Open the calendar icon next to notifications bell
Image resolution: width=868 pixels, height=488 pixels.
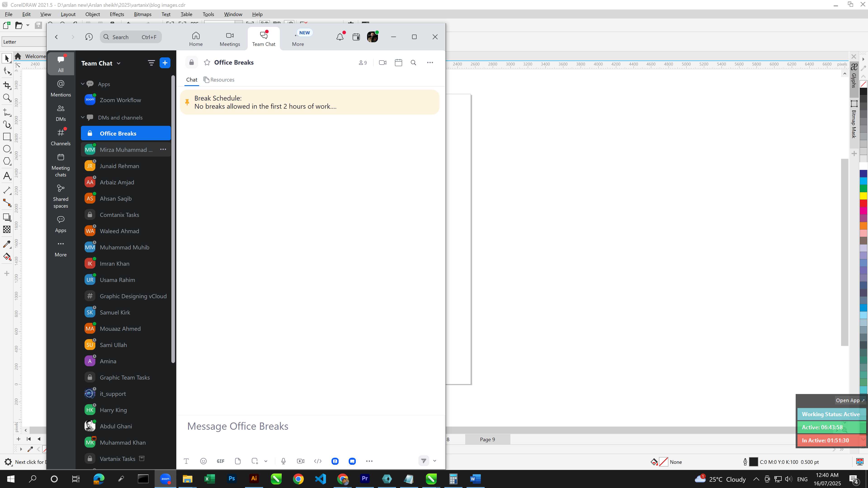(356, 37)
